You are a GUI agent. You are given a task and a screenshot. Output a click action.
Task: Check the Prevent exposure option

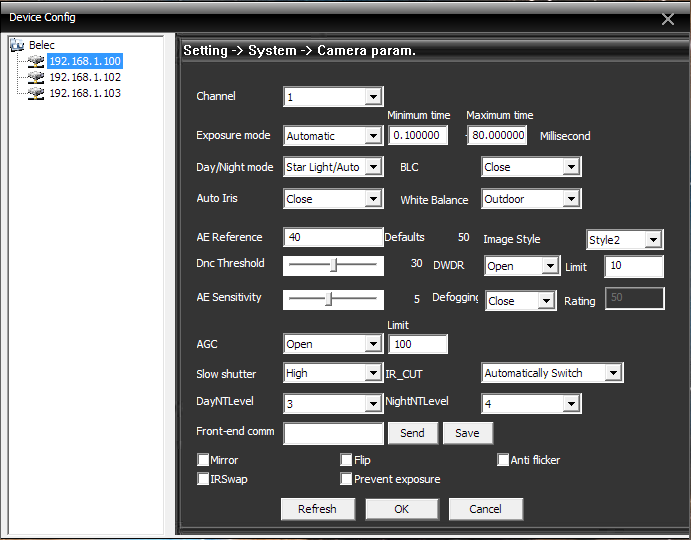click(x=346, y=479)
